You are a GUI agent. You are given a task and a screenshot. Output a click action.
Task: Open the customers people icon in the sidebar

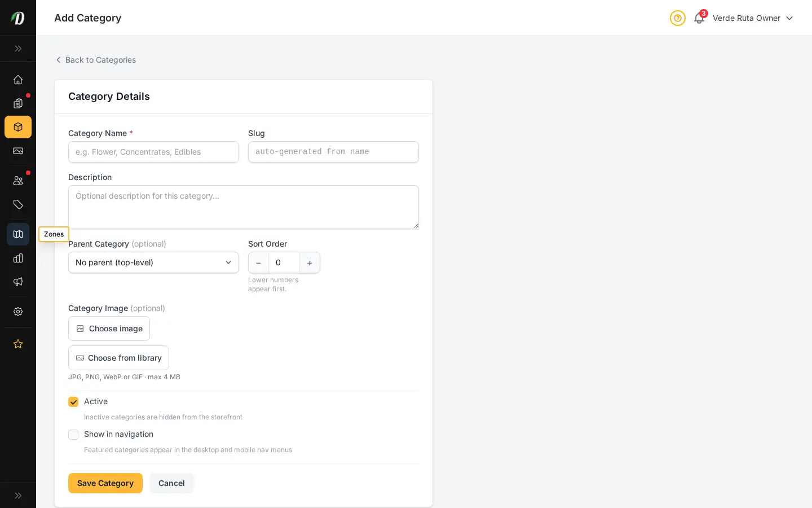pyautogui.click(x=18, y=181)
